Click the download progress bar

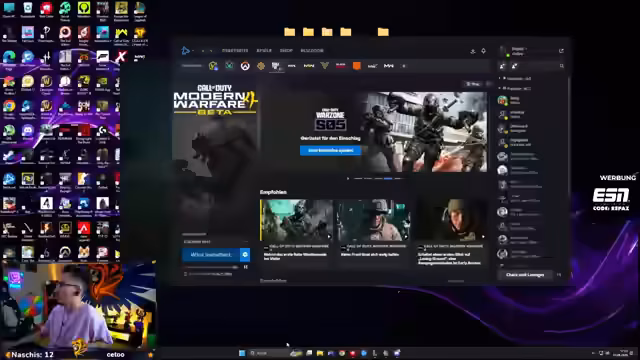210,267
